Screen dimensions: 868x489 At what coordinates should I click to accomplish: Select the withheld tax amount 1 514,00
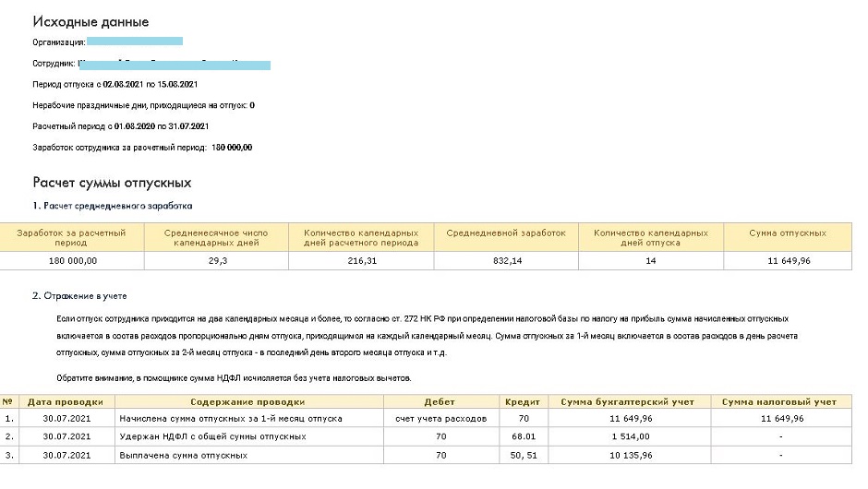[633, 436]
